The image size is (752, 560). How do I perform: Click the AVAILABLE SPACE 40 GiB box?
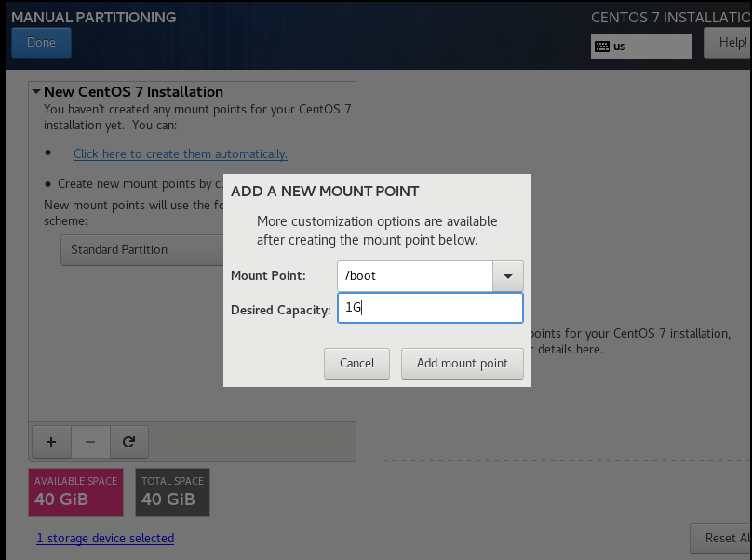[75, 492]
